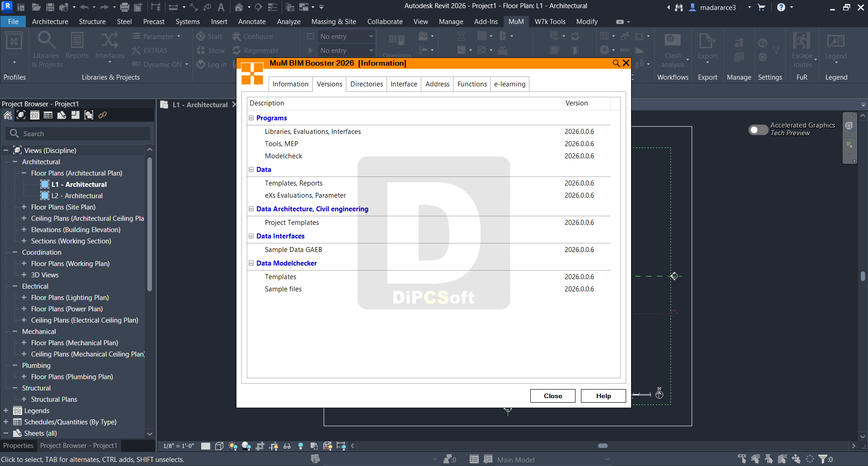Toggle Select Links in the status bar
Viewport: 868px width, 466px height.
click(742, 459)
